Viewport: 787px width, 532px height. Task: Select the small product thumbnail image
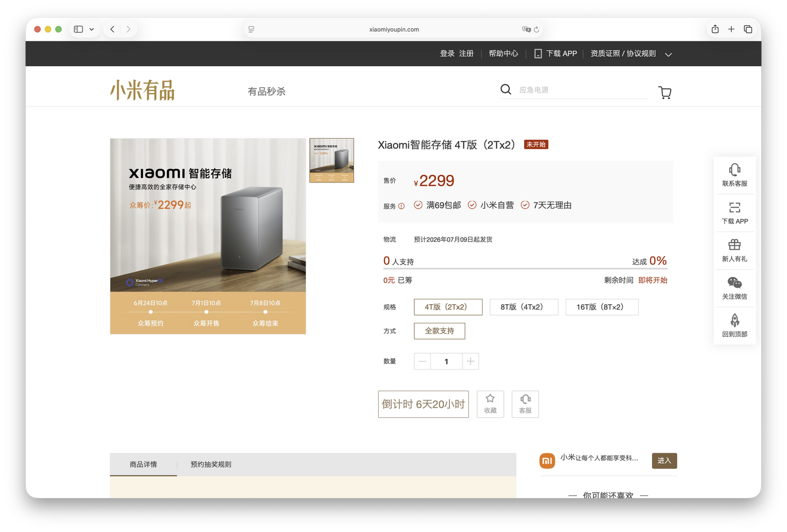tap(332, 160)
